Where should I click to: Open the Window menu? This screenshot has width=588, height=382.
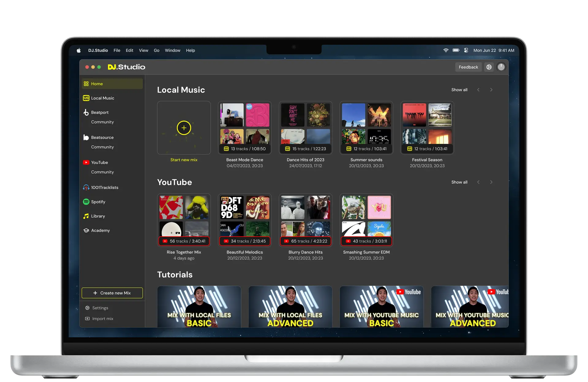point(173,51)
